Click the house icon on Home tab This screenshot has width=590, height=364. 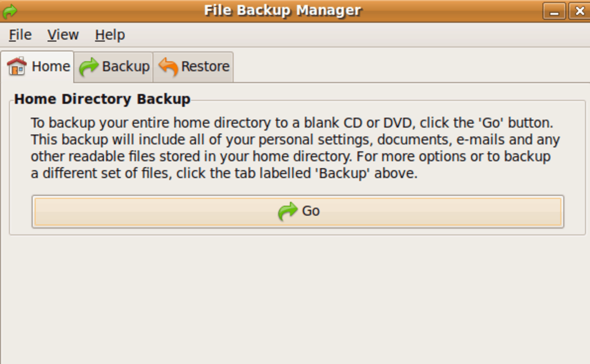[17, 66]
